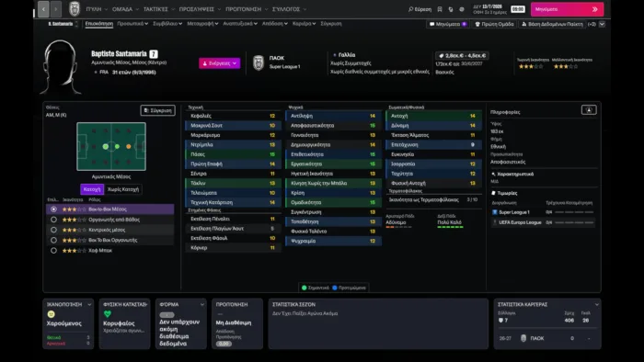644x362 pixels.
Task: Open the Μεταγραφή tab menu
Action: (202, 24)
